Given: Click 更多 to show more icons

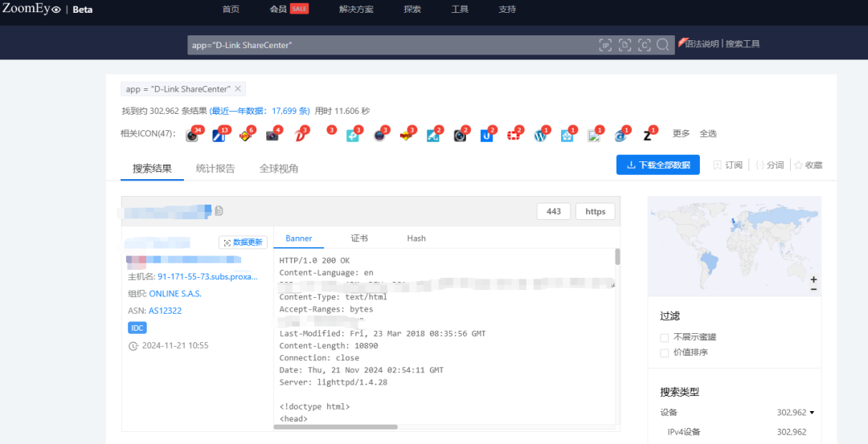Looking at the screenshot, I should 682,133.
